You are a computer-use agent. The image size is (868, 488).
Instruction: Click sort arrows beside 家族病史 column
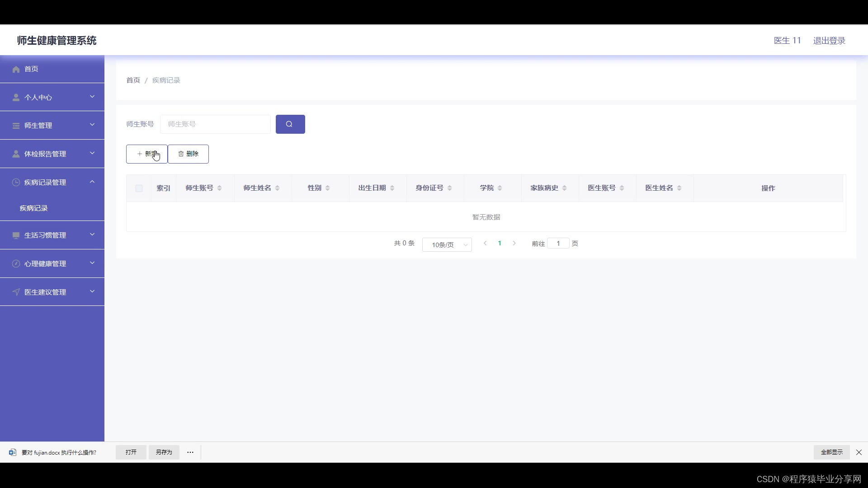(564, 188)
